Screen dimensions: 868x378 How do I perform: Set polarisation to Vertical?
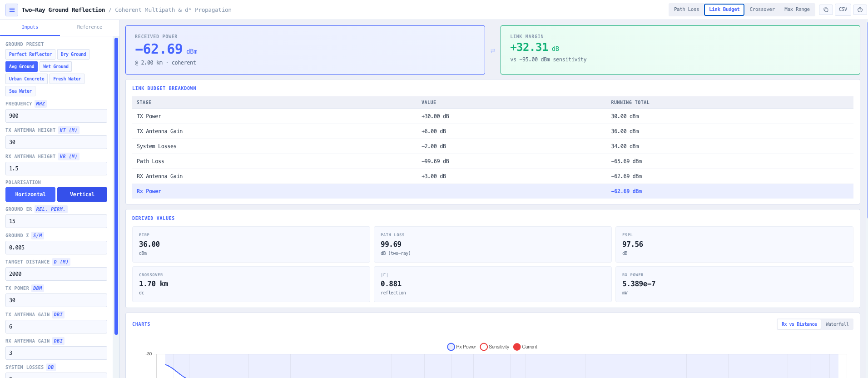(82, 194)
